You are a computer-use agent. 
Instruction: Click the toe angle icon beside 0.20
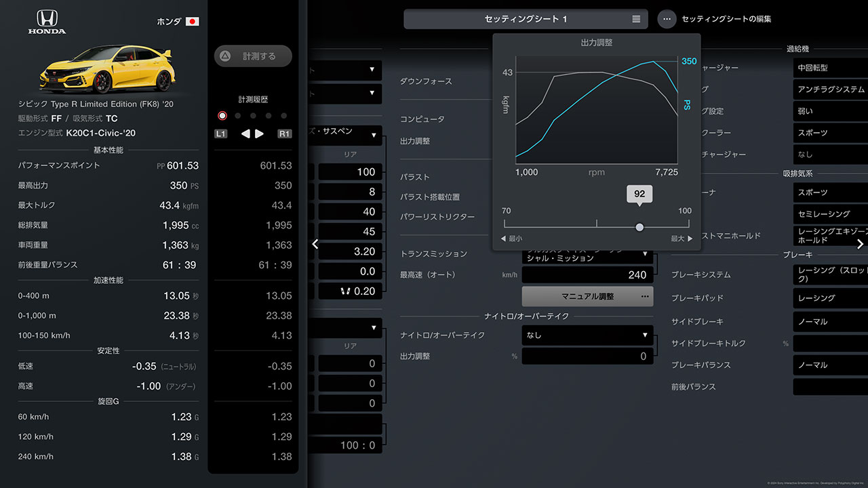(347, 291)
